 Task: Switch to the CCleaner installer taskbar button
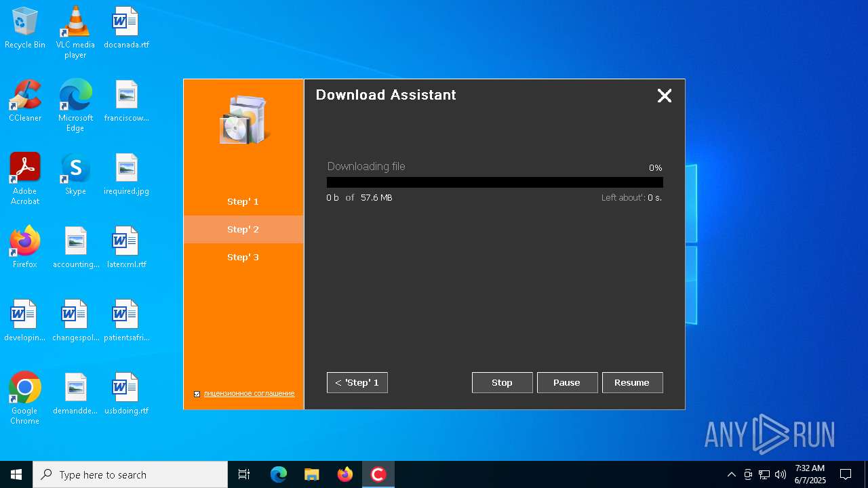(x=378, y=474)
